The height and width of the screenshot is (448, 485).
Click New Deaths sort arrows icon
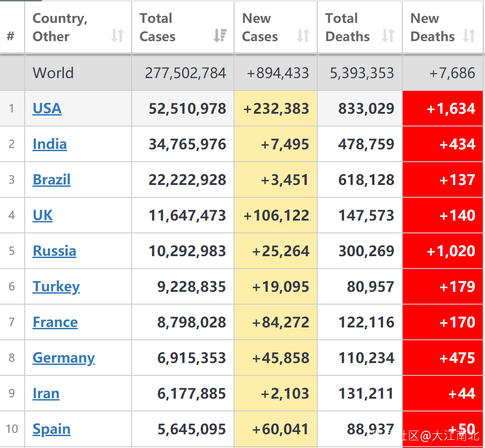coord(469,36)
